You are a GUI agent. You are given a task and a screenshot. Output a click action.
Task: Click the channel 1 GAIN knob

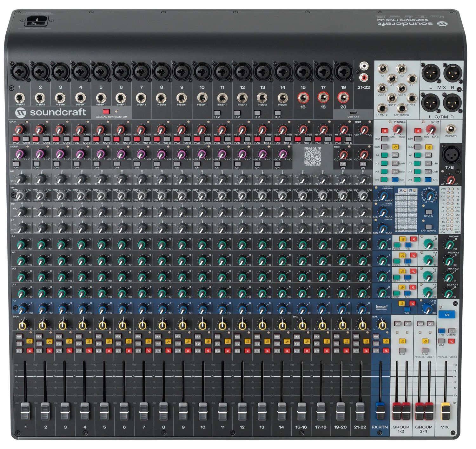(x=19, y=129)
